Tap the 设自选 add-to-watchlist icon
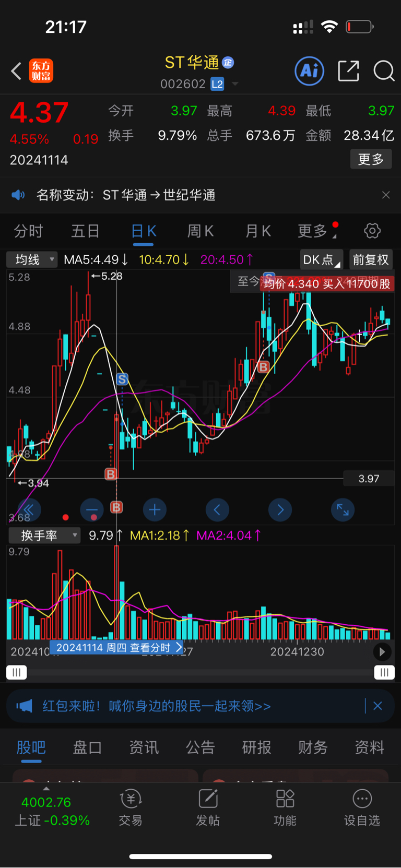Image resolution: width=401 pixels, height=868 pixels. (362, 807)
